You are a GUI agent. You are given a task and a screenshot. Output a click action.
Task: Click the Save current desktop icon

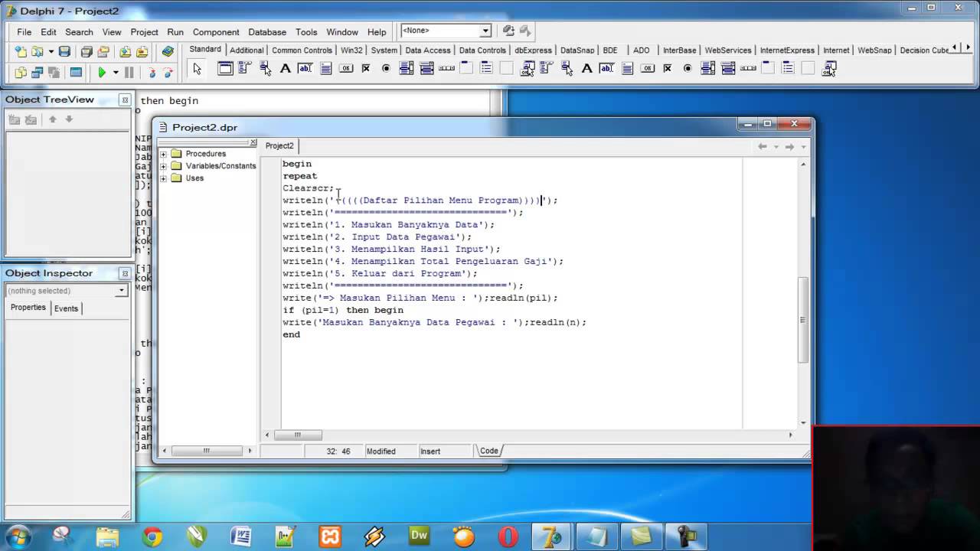(508, 31)
